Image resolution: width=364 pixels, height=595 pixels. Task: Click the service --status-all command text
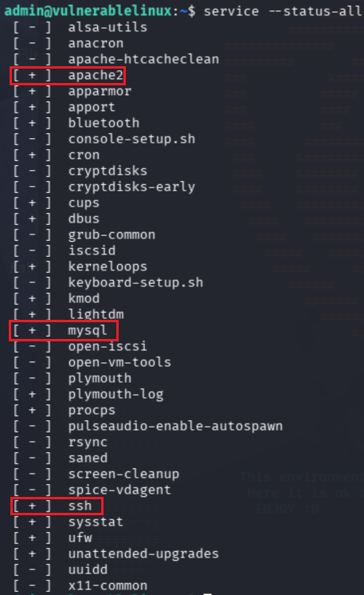tap(283, 11)
